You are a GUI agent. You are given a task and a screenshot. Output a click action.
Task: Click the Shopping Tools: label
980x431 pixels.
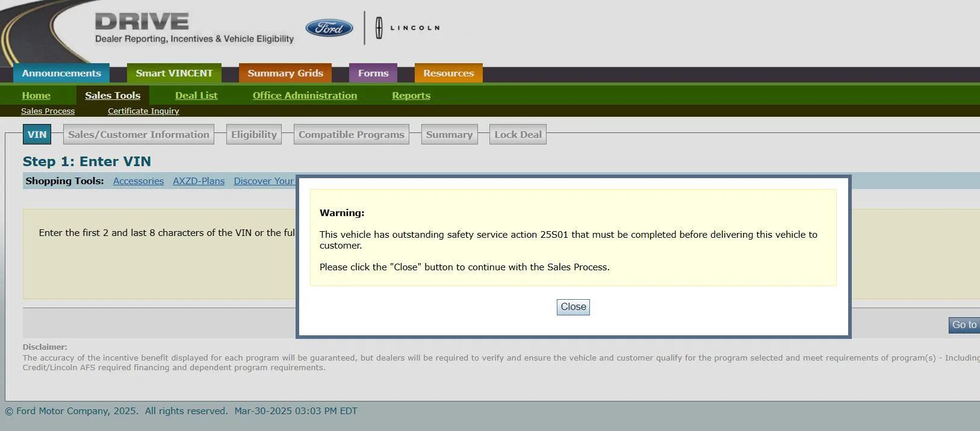(64, 181)
